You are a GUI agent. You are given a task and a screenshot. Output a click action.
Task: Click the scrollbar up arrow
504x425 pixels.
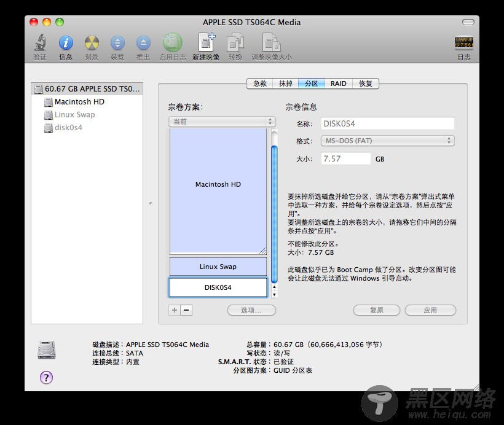274,287
